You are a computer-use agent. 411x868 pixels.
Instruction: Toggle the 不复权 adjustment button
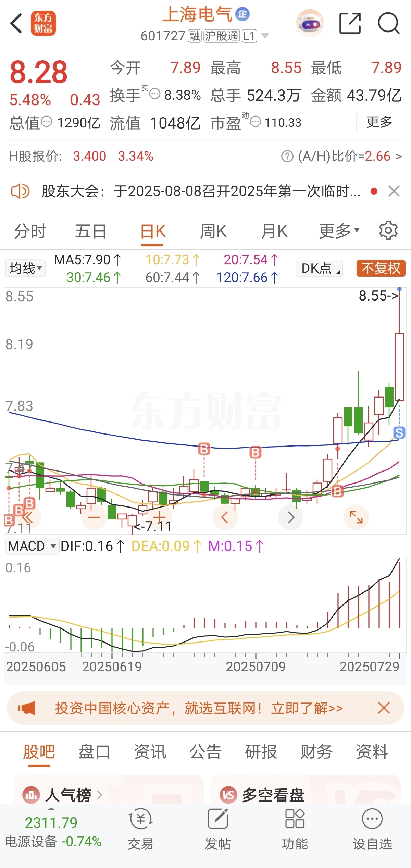[381, 268]
